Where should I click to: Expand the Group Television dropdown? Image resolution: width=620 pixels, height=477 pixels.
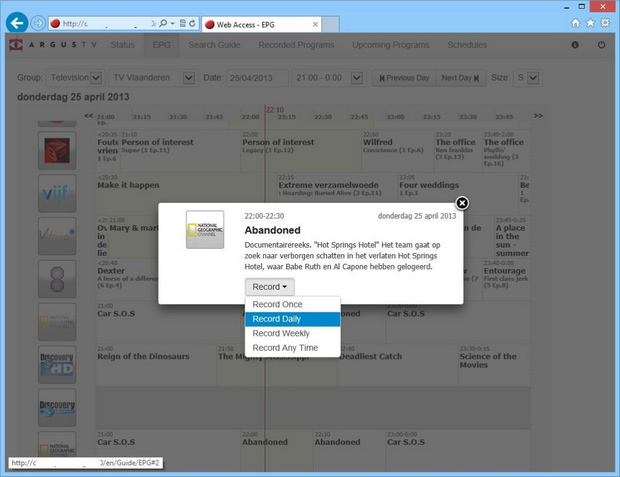click(75, 78)
